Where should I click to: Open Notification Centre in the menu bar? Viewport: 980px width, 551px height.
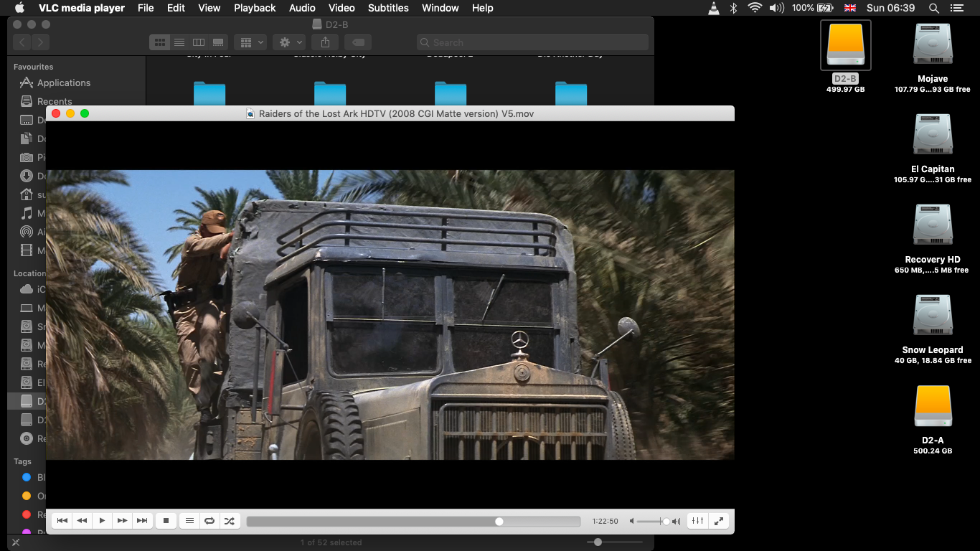tap(956, 8)
